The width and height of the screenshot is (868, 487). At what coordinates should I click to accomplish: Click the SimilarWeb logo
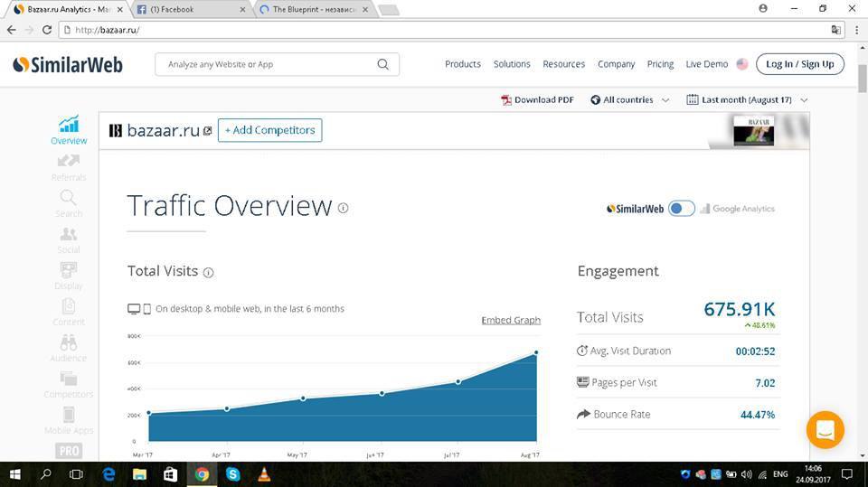68,65
